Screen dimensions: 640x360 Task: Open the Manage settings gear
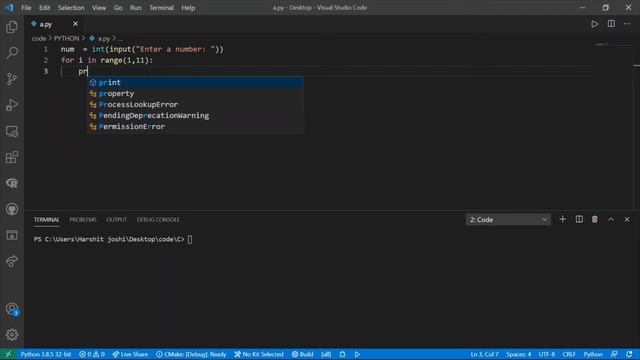[12, 335]
